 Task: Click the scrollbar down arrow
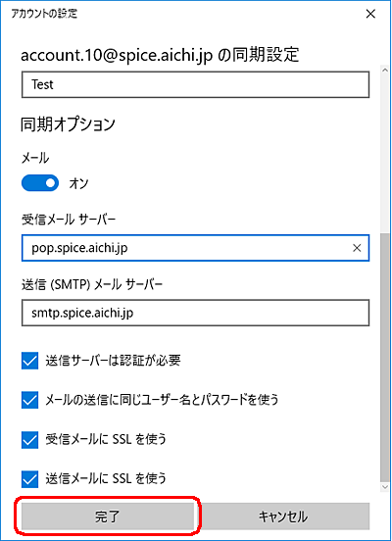tap(385, 487)
